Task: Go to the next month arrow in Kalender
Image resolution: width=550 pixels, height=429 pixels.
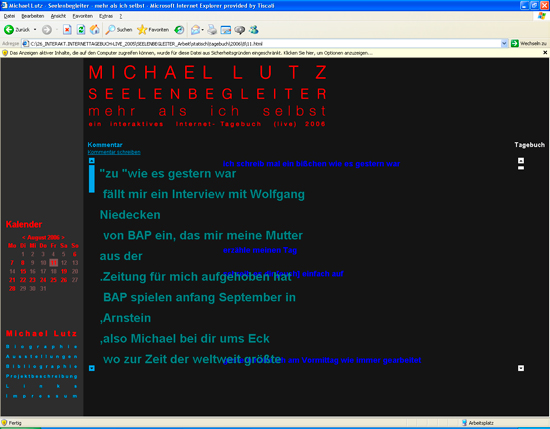Action: coord(63,237)
